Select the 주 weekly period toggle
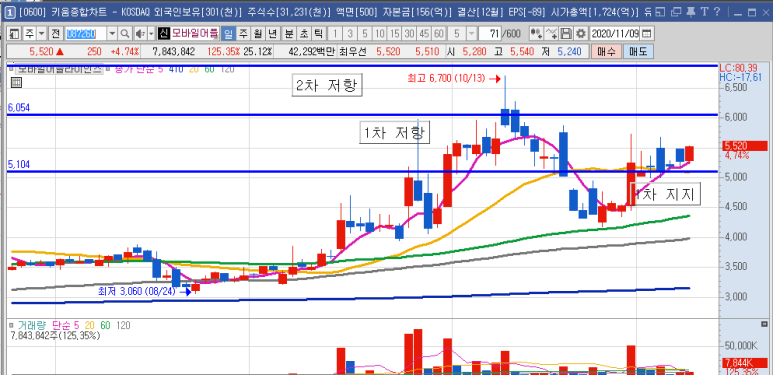Screen dimensions: 773x375 click(x=243, y=34)
